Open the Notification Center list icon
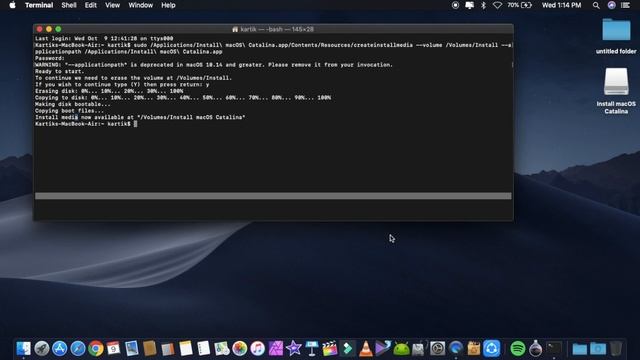The width and height of the screenshot is (640, 360). (625, 5)
